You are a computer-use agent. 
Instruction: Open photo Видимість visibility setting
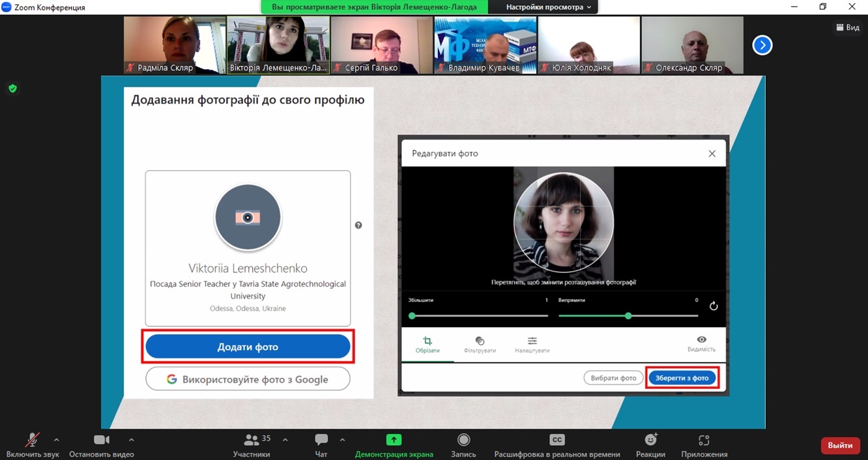(x=701, y=345)
